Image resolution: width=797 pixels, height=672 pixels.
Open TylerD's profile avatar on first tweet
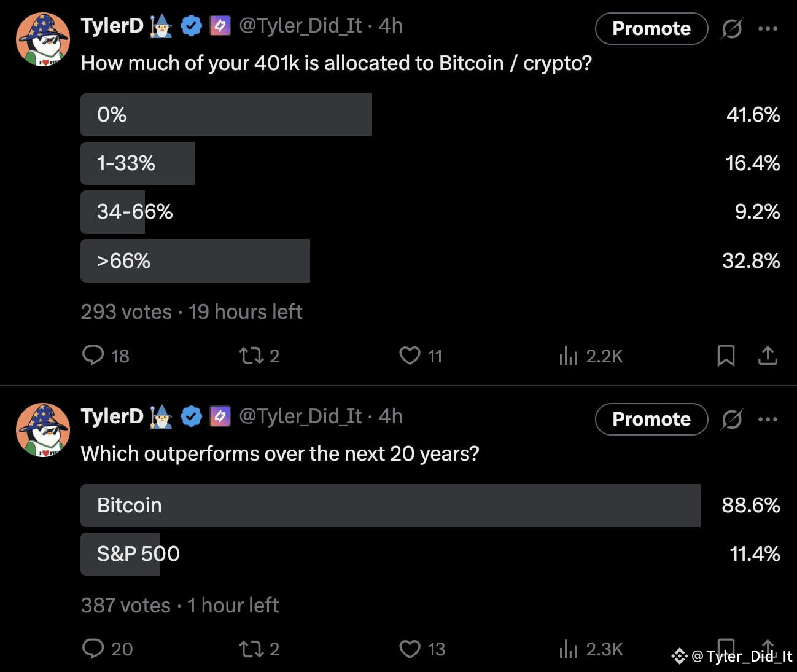click(42, 39)
